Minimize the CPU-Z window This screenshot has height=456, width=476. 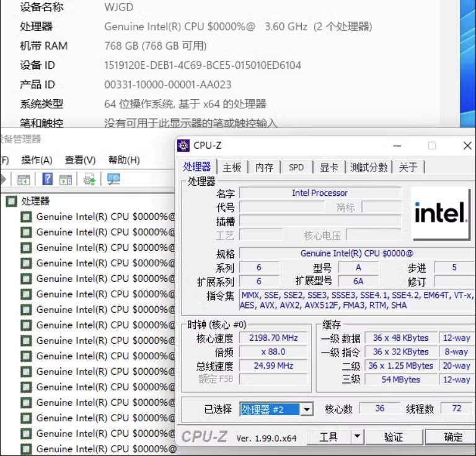pos(397,146)
